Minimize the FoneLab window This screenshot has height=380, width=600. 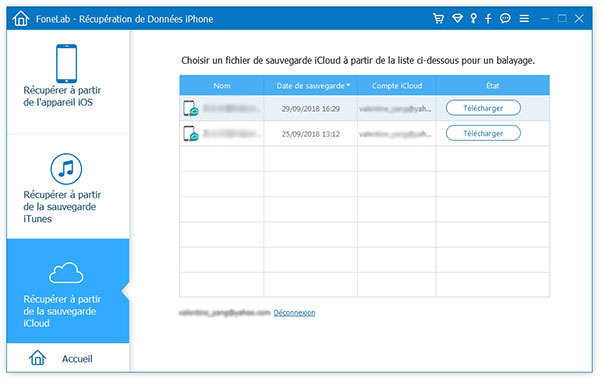coord(545,18)
